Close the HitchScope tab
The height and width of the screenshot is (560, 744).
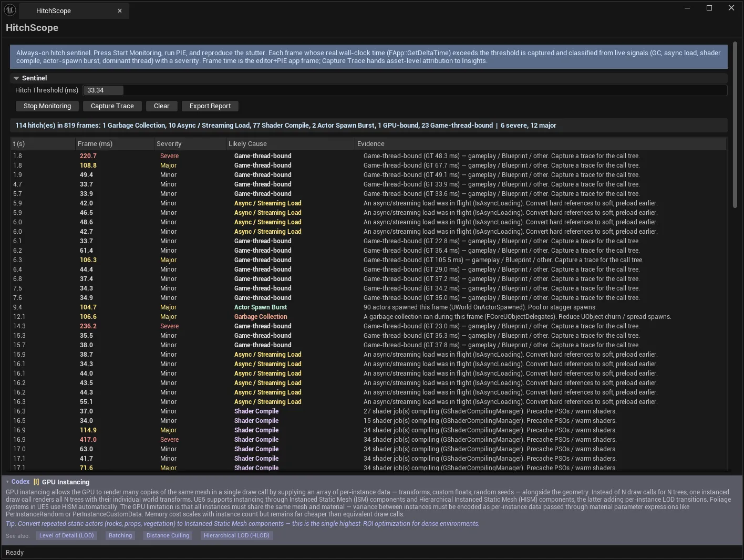click(120, 11)
